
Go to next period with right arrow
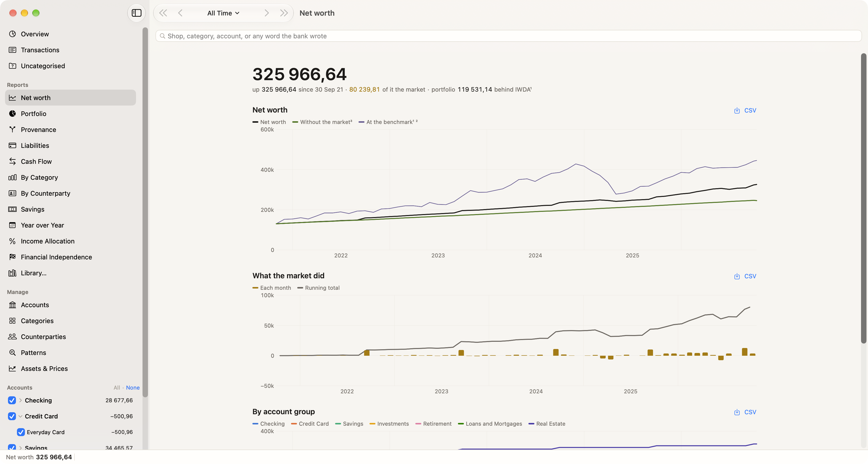tap(267, 13)
